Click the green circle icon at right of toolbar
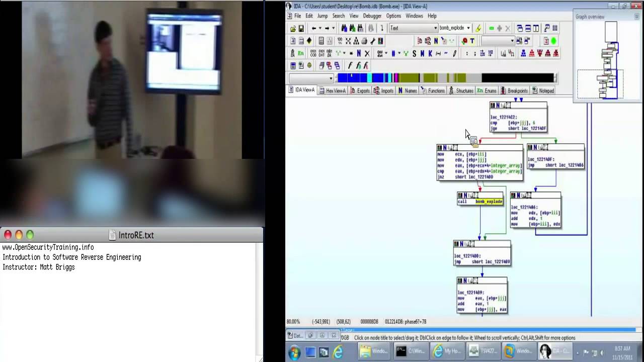644x362 pixels. pyautogui.click(x=553, y=41)
